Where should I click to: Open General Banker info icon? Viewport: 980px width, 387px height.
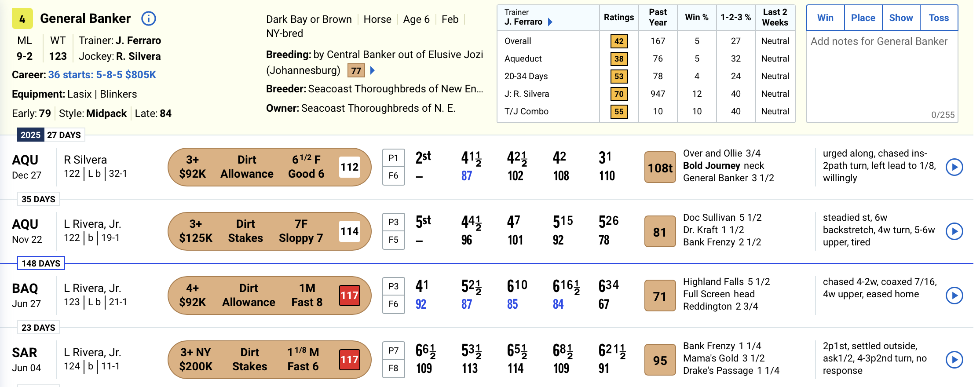pyautogui.click(x=149, y=18)
